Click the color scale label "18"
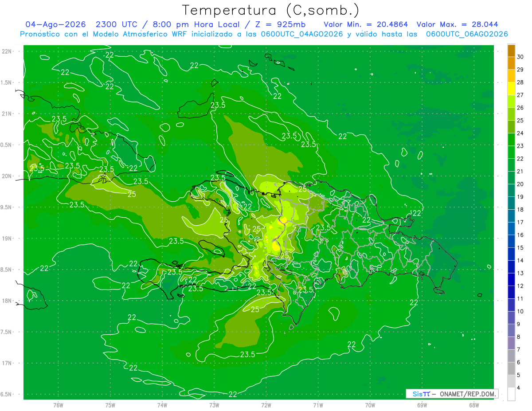Image resolution: width=532 pixels, height=411 pixels. coord(520,209)
